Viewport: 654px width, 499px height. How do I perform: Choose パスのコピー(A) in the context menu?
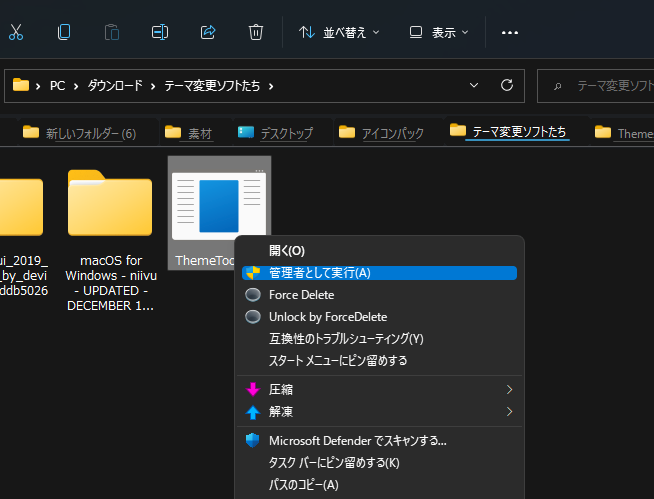point(379,485)
